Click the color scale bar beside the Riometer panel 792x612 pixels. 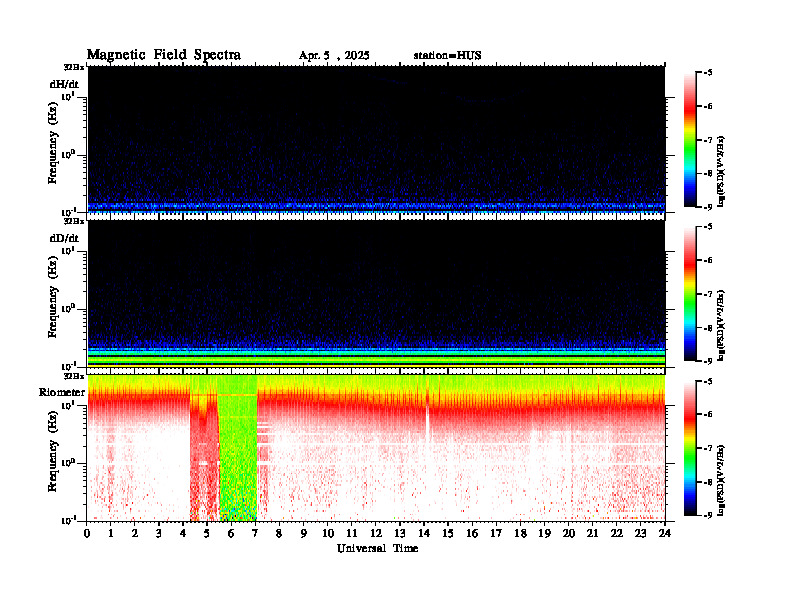click(x=690, y=448)
